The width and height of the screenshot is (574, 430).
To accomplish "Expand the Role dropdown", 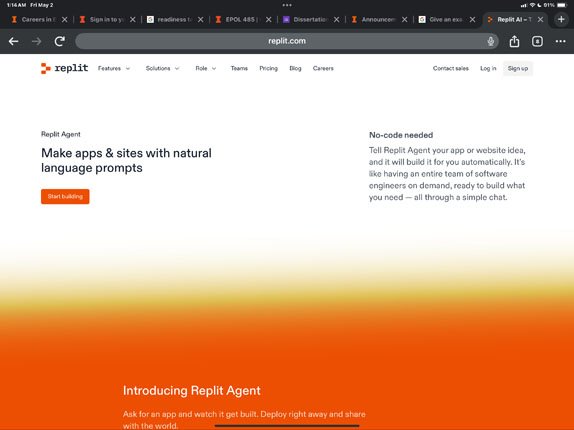I will pyautogui.click(x=206, y=68).
